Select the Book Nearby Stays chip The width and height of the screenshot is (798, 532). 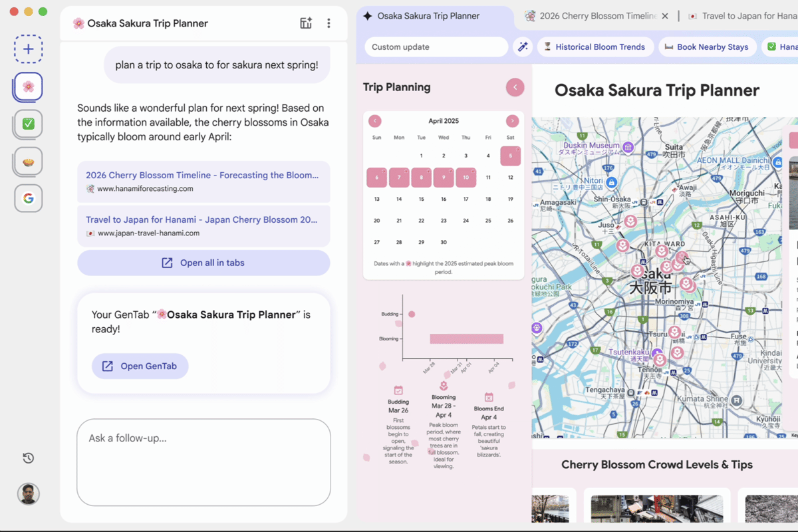click(707, 47)
